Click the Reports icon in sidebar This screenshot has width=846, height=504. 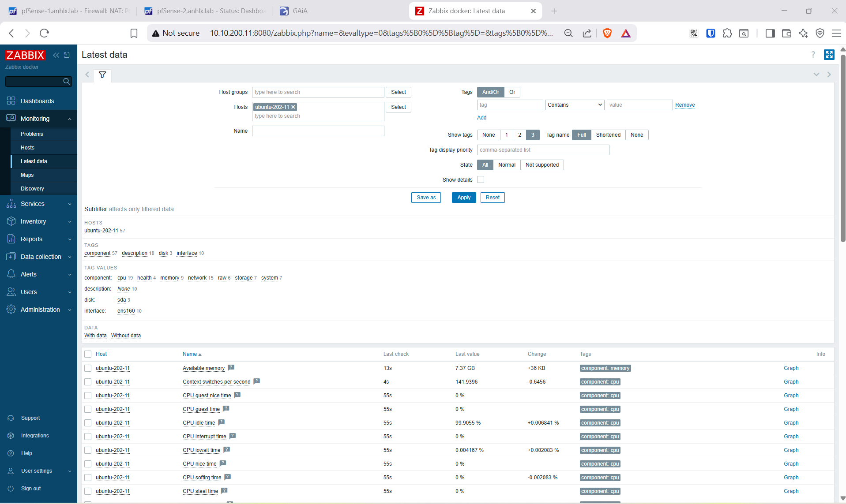tap(11, 239)
